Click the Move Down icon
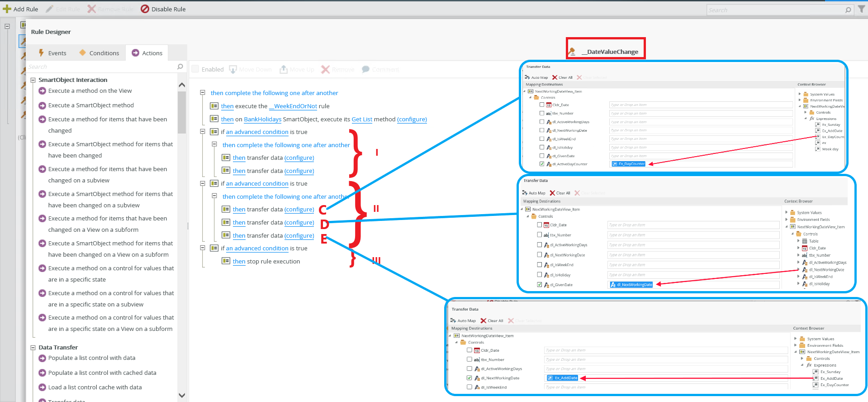The image size is (868, 402). (x=233, y=69)
